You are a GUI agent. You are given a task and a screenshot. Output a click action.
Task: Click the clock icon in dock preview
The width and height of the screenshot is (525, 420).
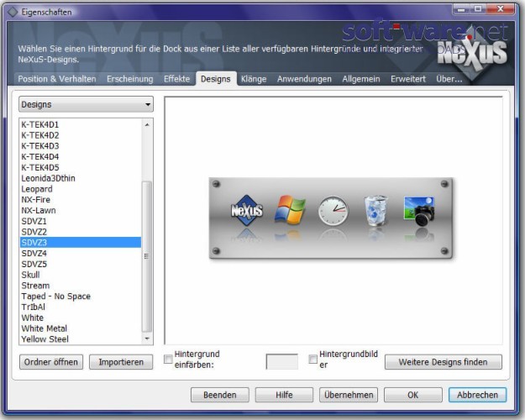pyautogui.click(x=333, y=211)
